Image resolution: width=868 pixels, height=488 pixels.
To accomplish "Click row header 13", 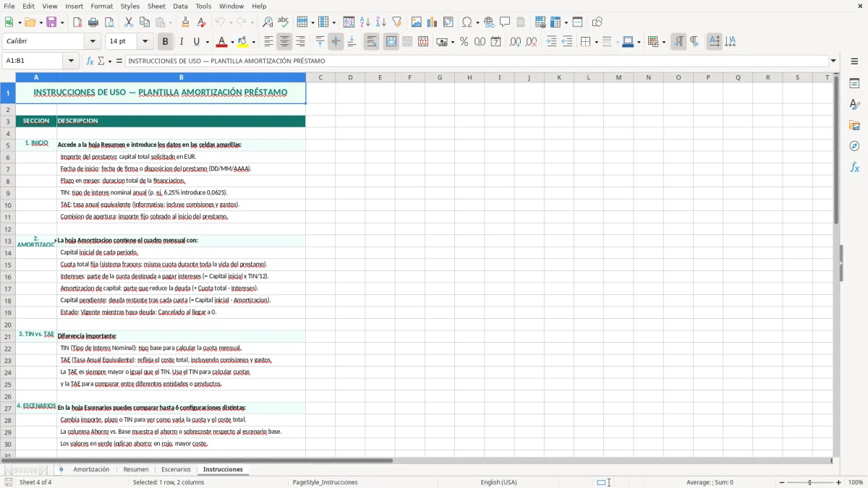I will click(8, 241).
